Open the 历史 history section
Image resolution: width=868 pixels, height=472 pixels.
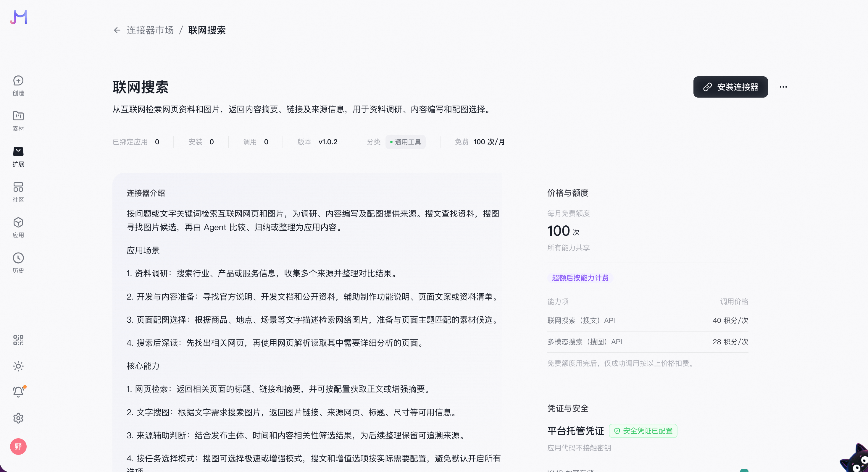point(18,263)
